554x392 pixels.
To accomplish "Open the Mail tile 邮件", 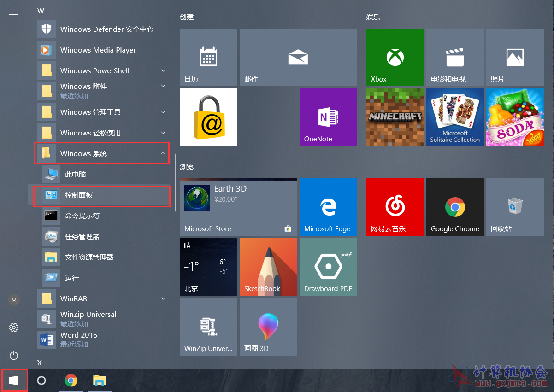I will point(298,57).
